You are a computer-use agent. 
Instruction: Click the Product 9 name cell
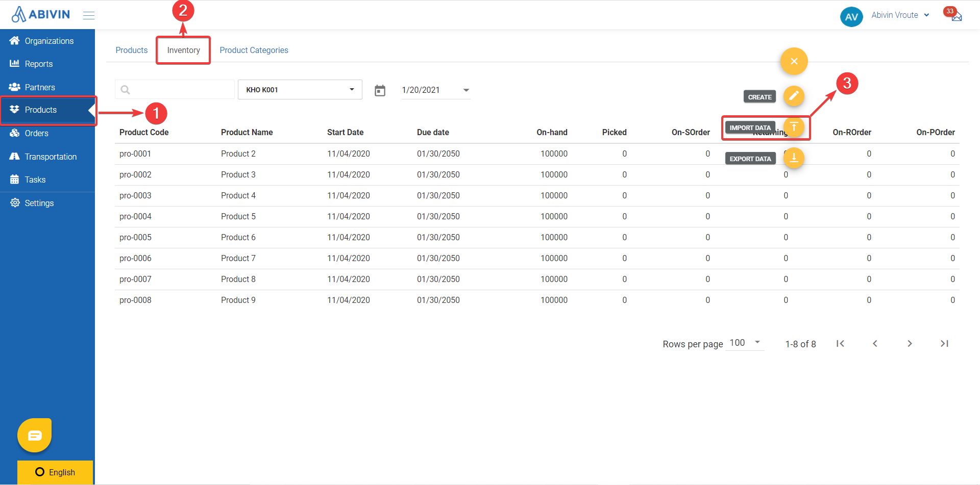point(238,300)
